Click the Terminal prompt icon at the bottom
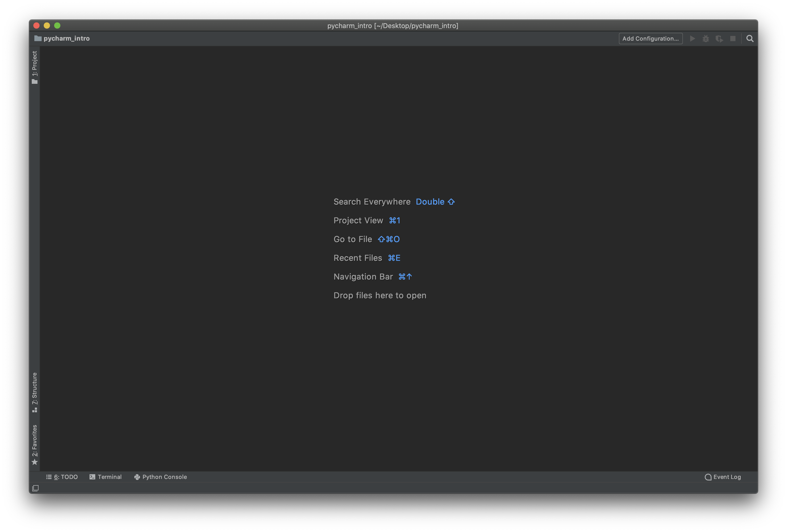 pyautogui.click(x=92, y=477)
